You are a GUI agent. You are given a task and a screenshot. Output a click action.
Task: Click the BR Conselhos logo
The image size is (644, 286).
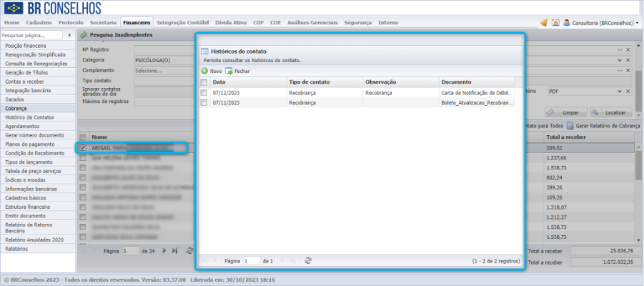[53, 8]
